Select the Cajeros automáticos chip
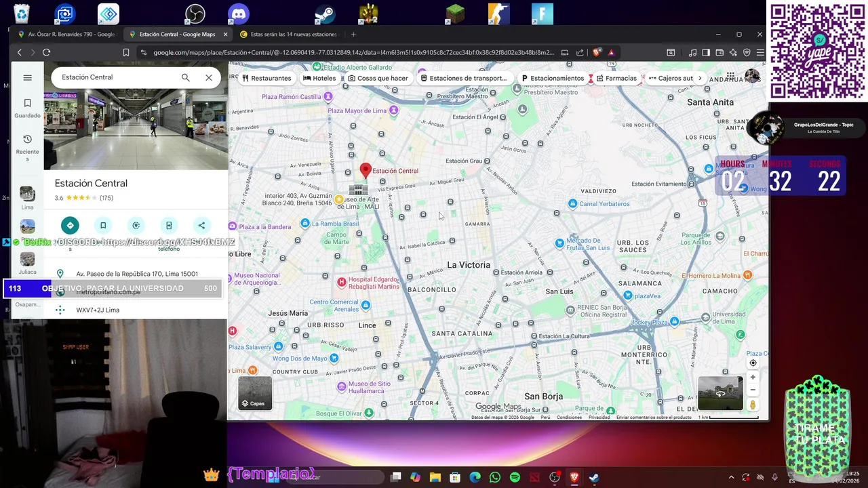 tap(670, 78)
